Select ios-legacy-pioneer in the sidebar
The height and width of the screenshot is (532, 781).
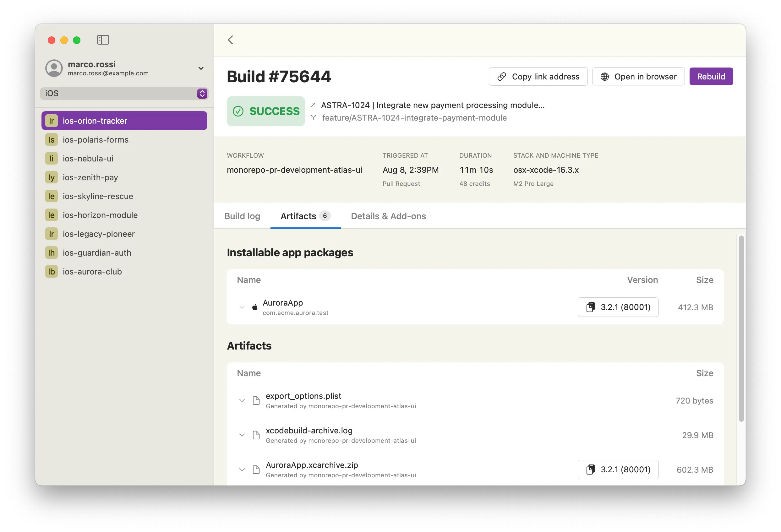coord(124,234)
